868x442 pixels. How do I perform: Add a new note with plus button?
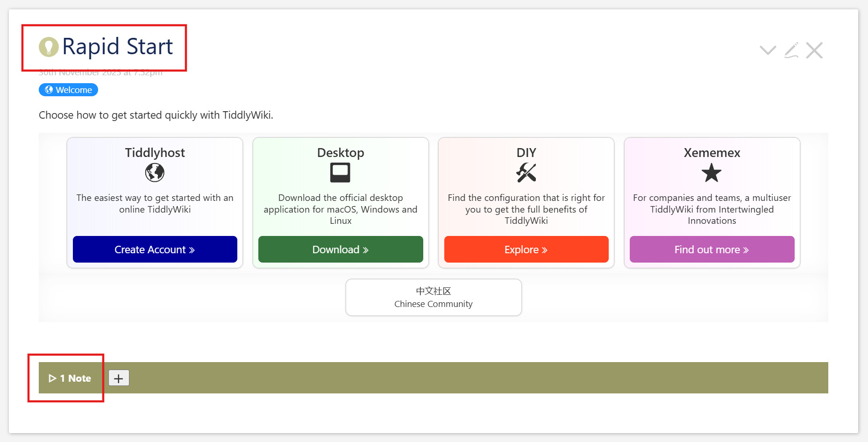(119, 378)
